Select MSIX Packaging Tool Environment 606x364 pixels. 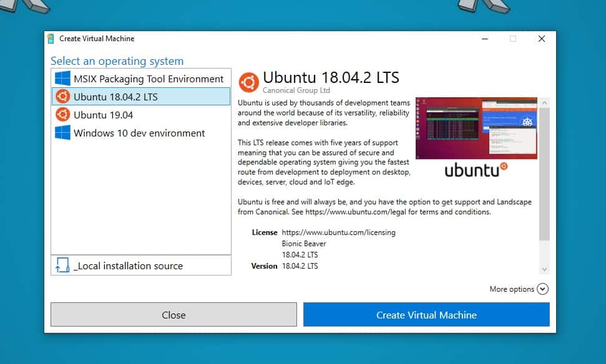tap(141, 79)
